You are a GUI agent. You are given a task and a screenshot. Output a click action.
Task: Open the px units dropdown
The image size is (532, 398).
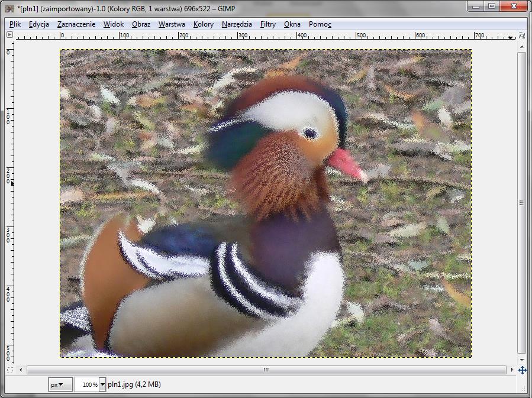pos(60,385)
